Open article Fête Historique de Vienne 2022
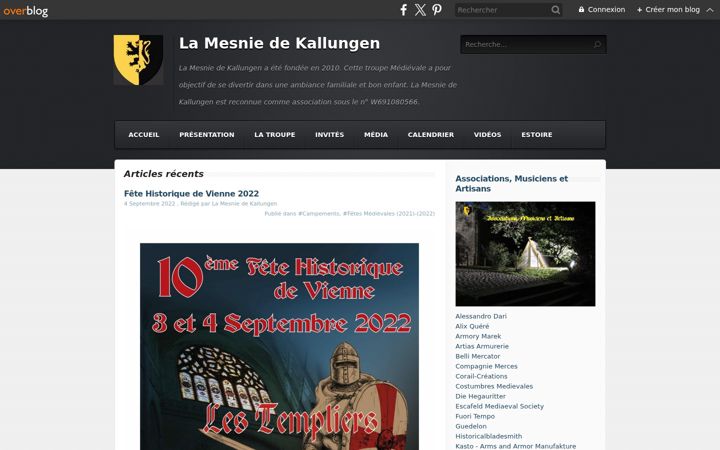 191,193
